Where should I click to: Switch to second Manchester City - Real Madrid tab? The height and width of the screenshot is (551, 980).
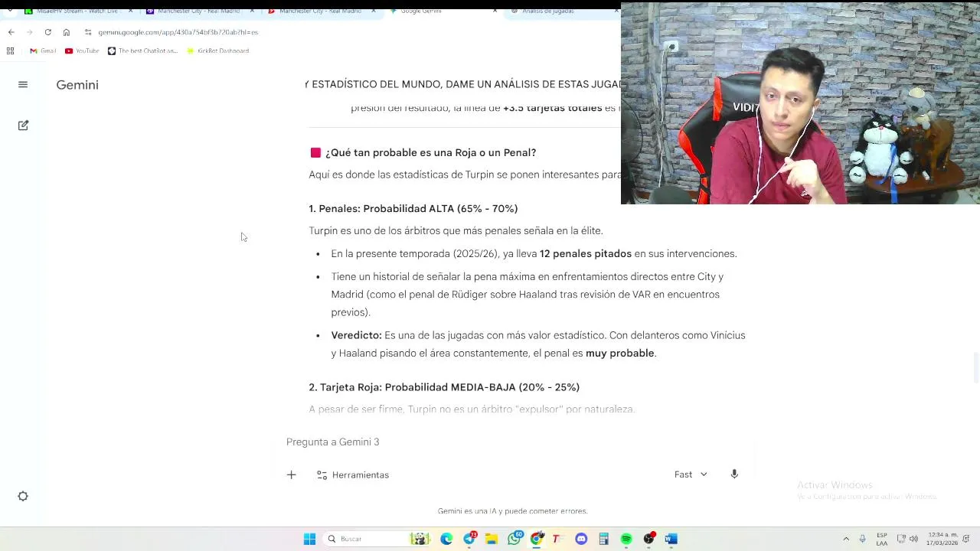click(x=199, y=11)
